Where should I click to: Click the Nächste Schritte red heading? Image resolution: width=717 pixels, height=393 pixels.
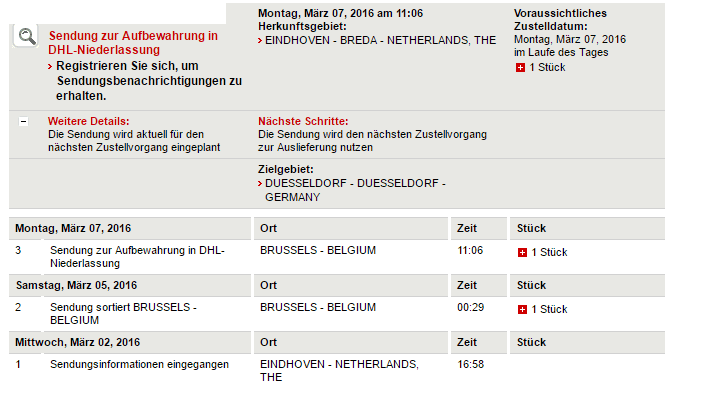pos(303,121)
